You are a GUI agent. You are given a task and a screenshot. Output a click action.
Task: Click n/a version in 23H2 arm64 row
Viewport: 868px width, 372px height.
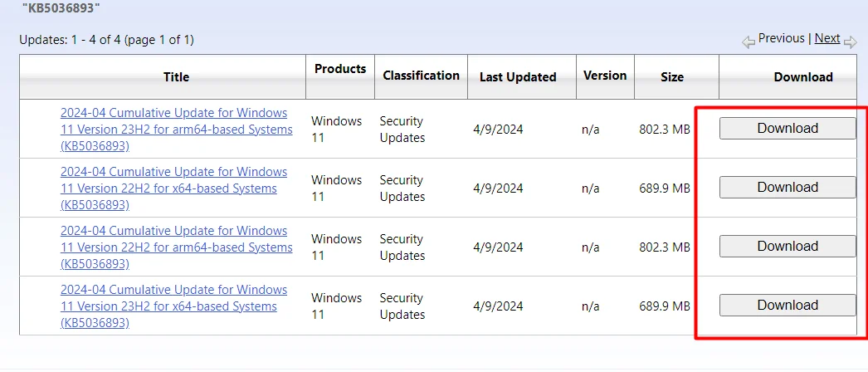tap(591, 130)
